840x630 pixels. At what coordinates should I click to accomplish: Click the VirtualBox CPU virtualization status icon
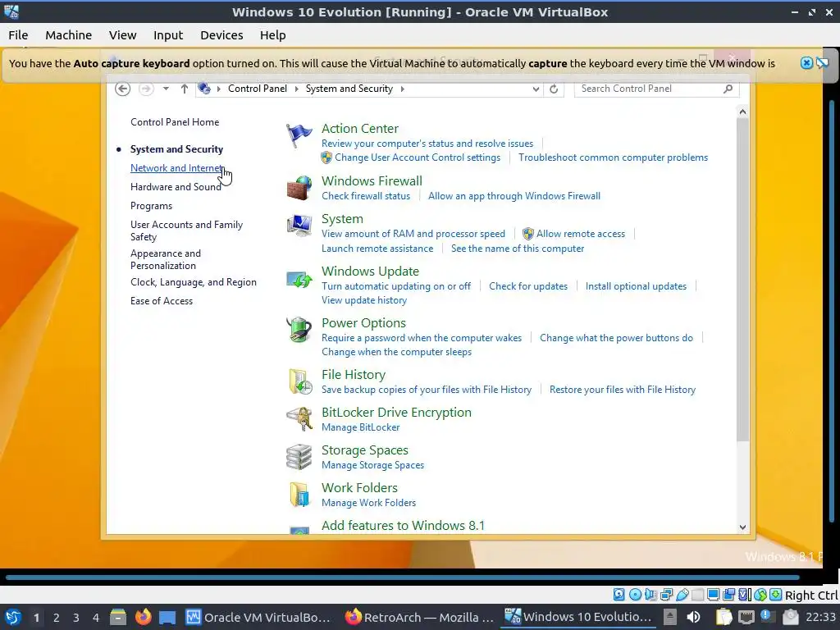click(745, 594)
